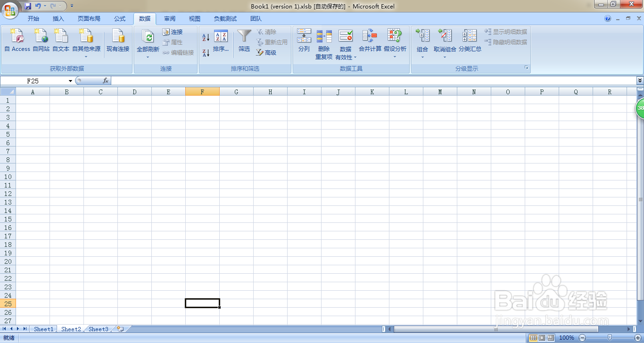This screenshot has width=644, height=343.
Task: Go to first sheet tab navigation arrow
Action: (5, 329)
